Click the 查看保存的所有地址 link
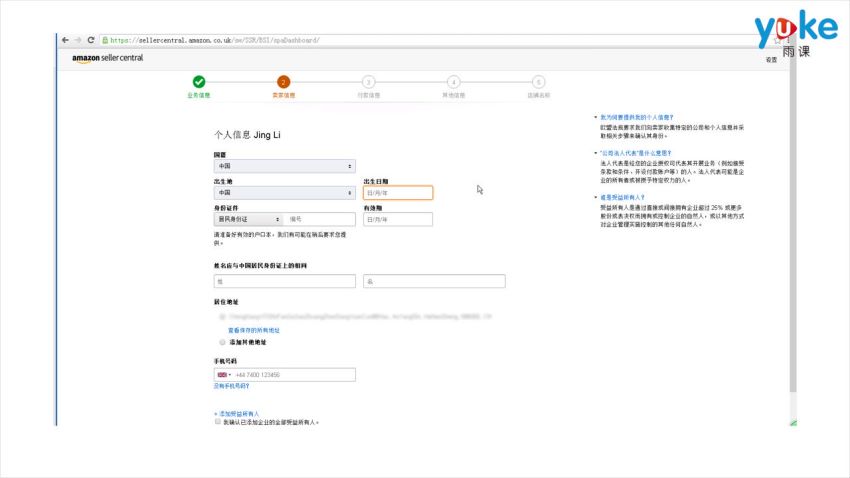The height and width of the screenshot is (478, 850). [x=253, y=330]
